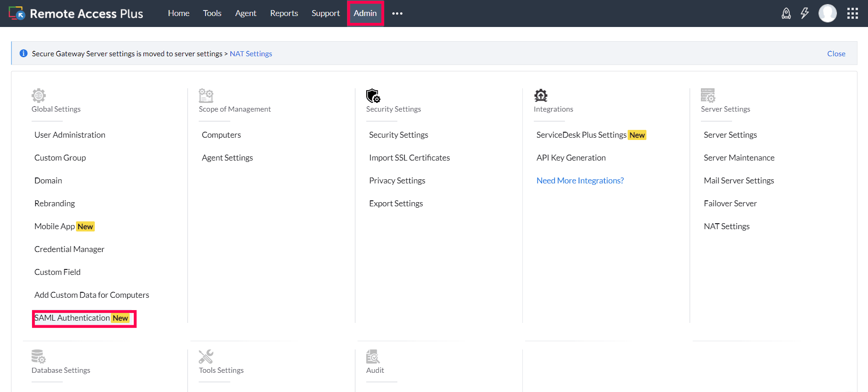Open the Agent menu
The width and height of the screenshot is (868, 392).
245,13
